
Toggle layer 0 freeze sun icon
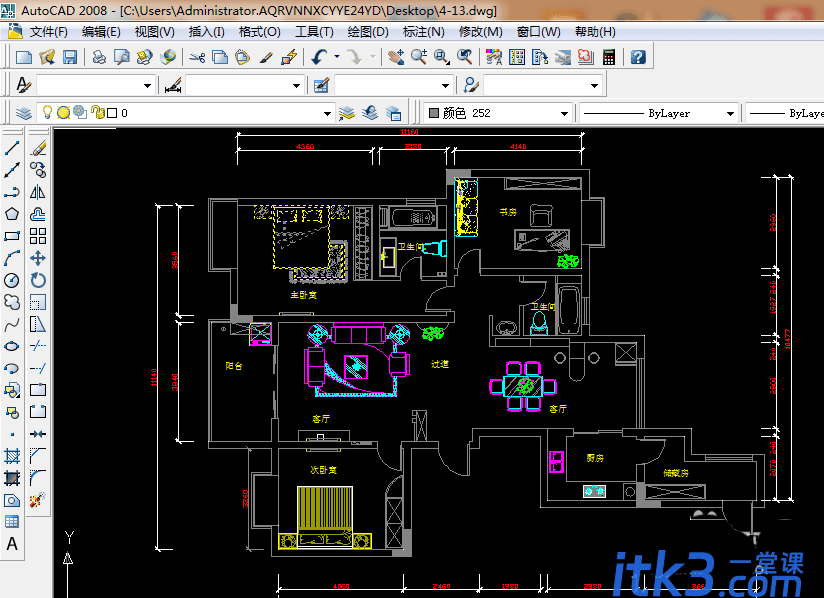click(64, 112)
